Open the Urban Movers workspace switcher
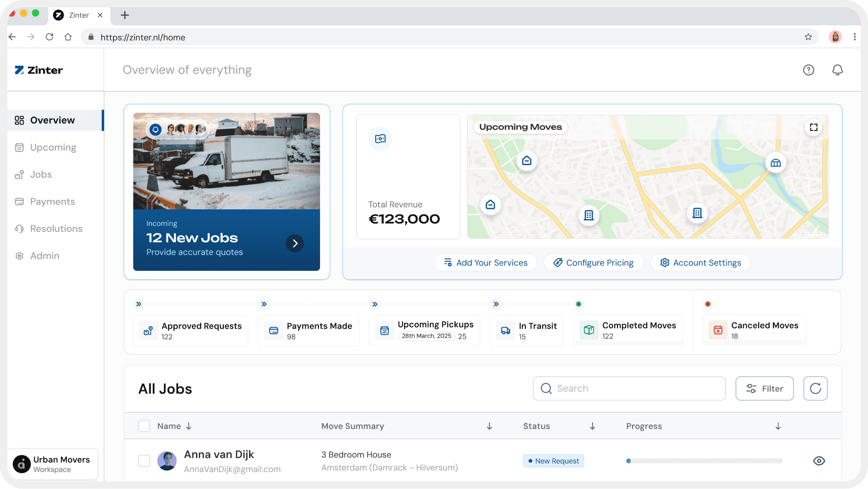 click(x=53, y=464)
